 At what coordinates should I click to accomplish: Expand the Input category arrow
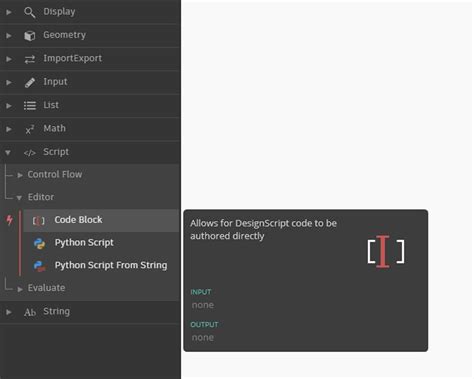[x=9, y=82]
